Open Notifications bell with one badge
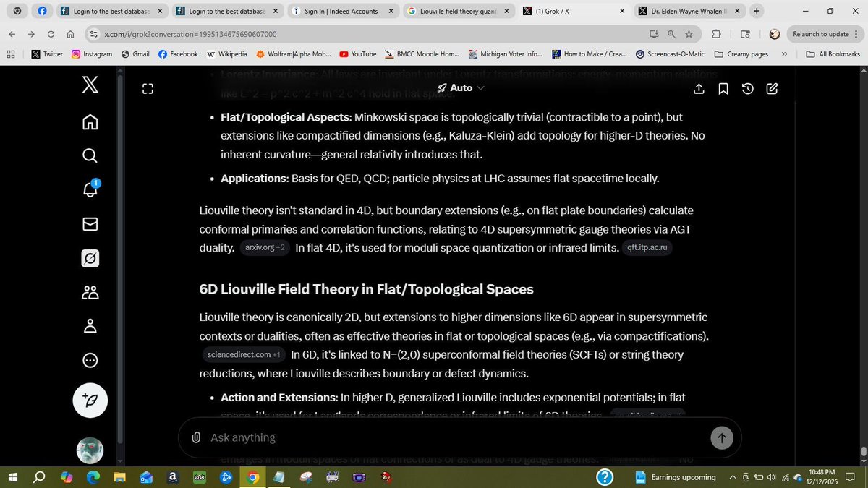Viewport: 868px width, 488px height. pos(90,189)
